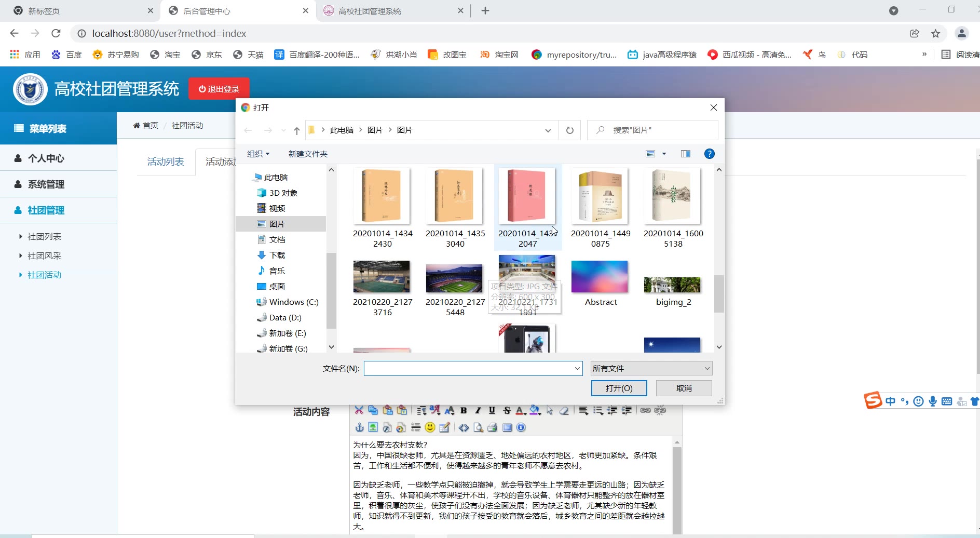This screenshot has height=538, width=980.
Task: Open the 个人中心 sidebar menu
Action: click(58, 158)
